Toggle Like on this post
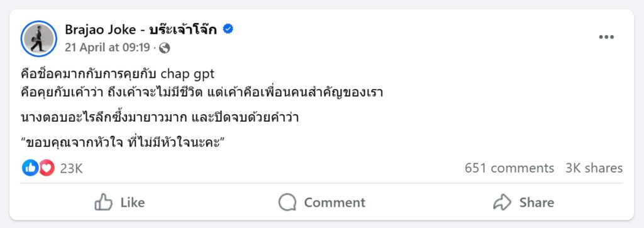This screenshot has height=228, width=644. pos(119,202)
